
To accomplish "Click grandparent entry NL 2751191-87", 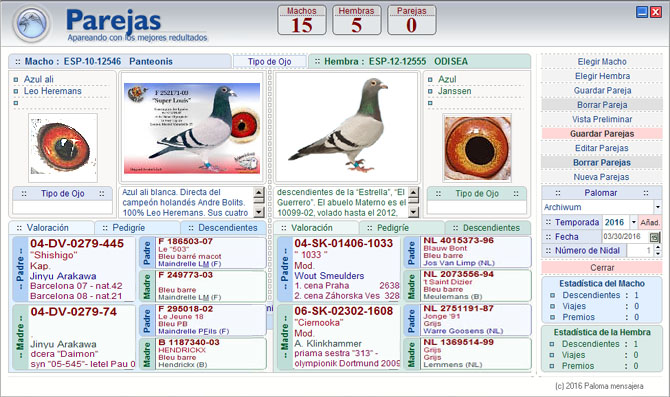I will [467, 320].
